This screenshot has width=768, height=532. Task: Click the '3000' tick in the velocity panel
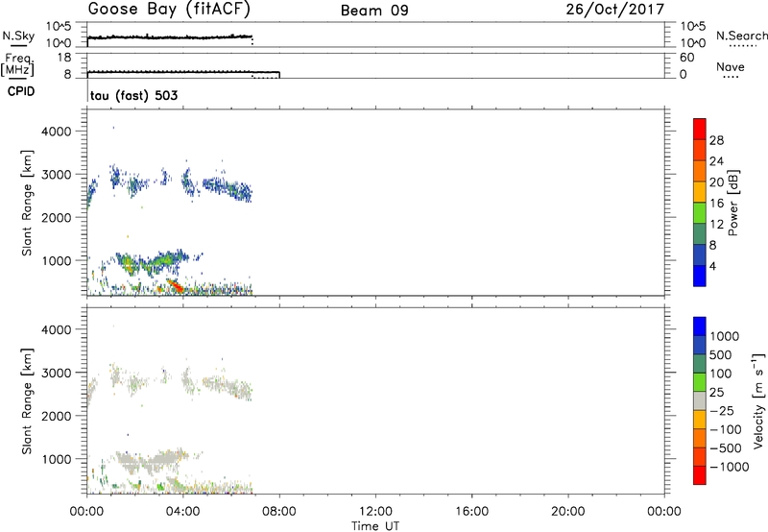click(56, 373)
